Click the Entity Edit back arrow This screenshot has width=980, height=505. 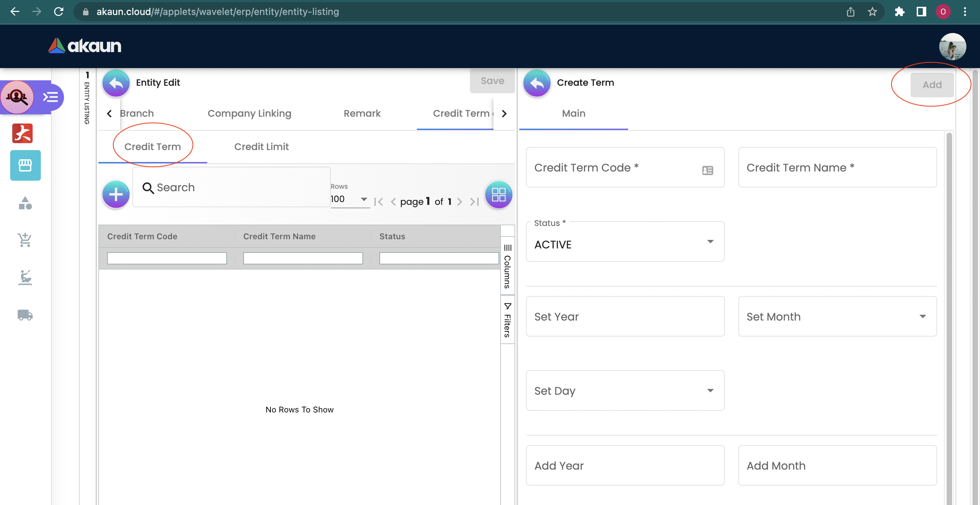tap(116, 83)
